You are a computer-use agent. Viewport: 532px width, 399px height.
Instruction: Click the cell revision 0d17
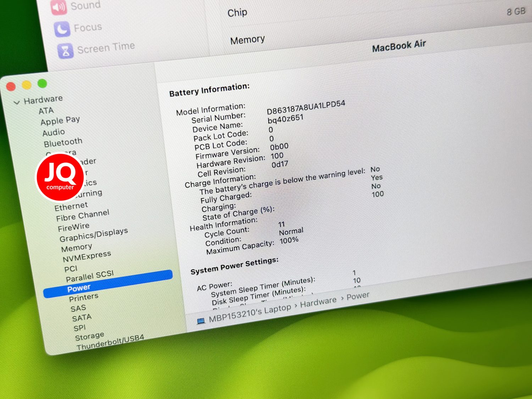pyautogui.click(x=280, y=164)
